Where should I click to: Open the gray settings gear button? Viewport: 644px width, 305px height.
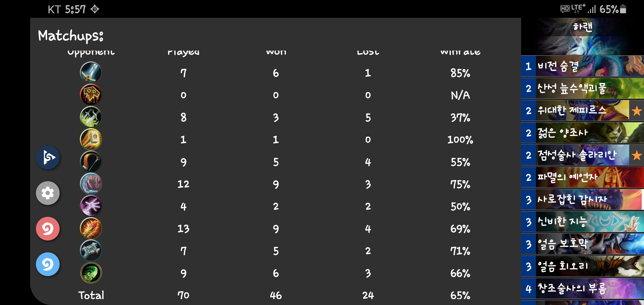click(48, 193)
